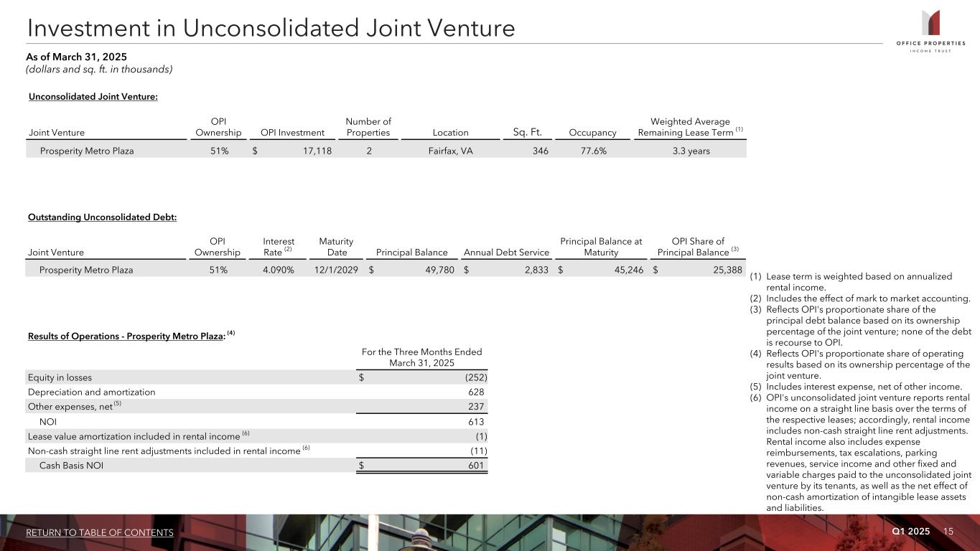Select the Number of Properties column header
Viewport: 980px width, 551px height.
tap(368, 127)
